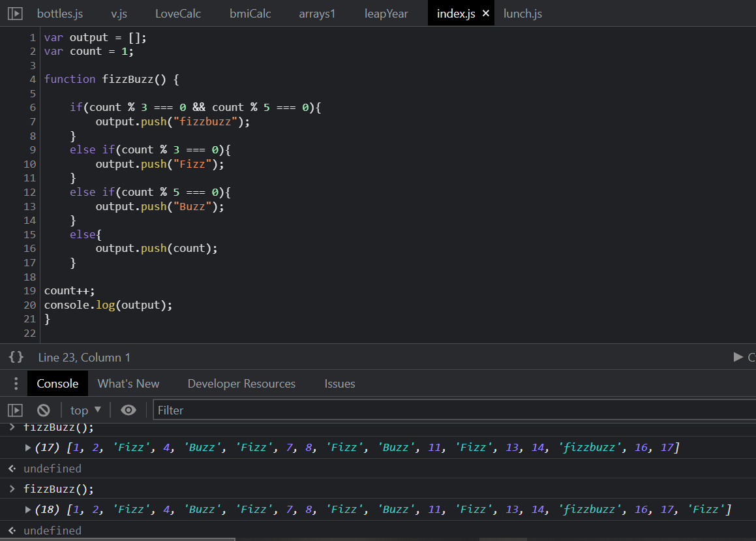This screenshot has width=756, height=541.
Task: Click Line 23, Column 1 status text
Action: coord(84,357)
